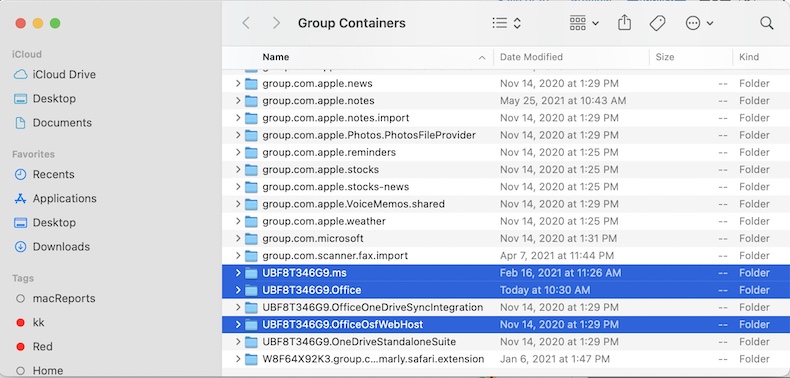Viewport: 790px width, 378px height.
Task: Open the list view switcher
Action: (x=506, y=23)
